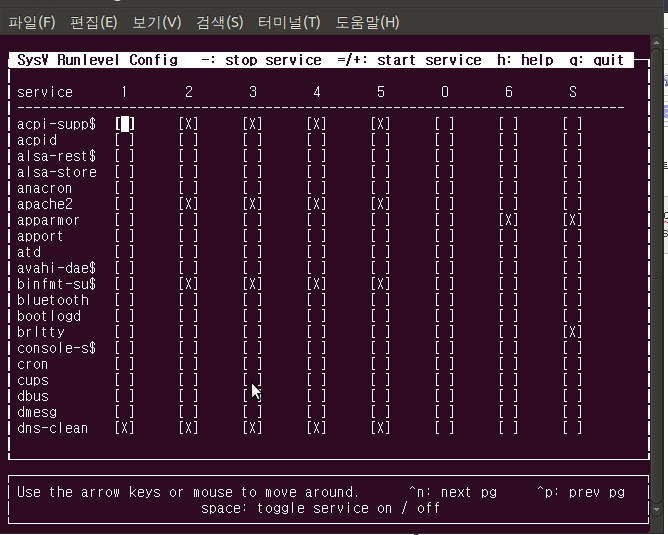Enable bootlogd checkbox for runlevel 1

(124, 316)
